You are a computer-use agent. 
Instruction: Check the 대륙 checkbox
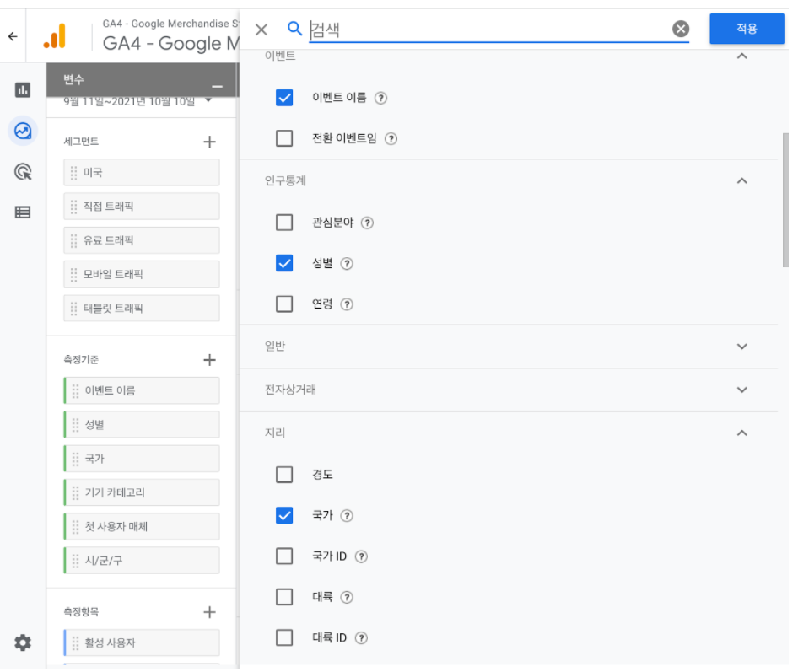284,597
